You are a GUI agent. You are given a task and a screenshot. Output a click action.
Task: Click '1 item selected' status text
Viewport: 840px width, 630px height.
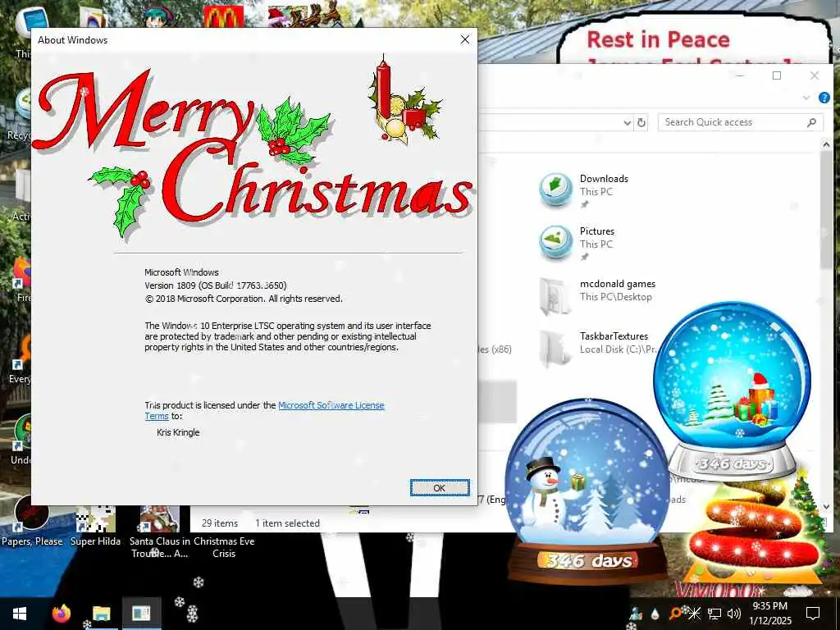pyautogui.click(x=287, y=523)
